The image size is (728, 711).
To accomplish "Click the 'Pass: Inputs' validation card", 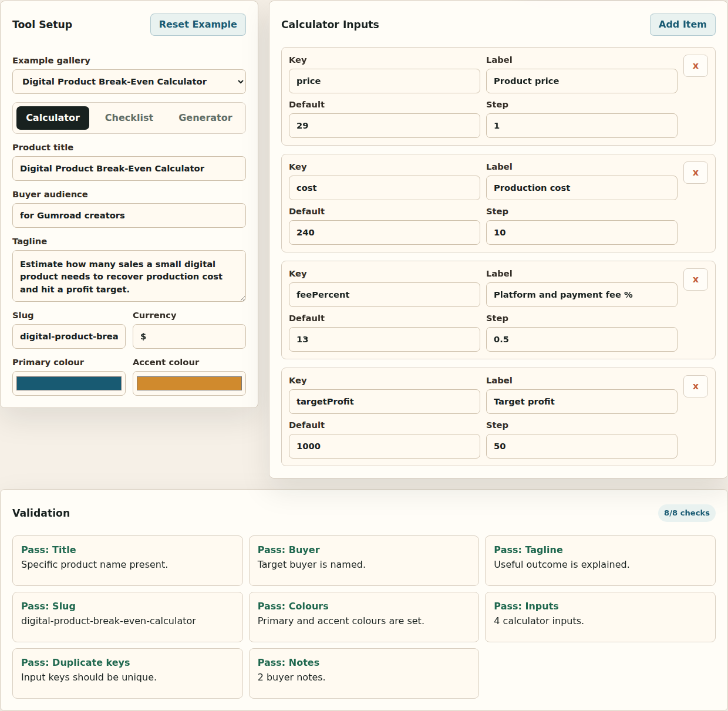I will (x=600, y=617).
